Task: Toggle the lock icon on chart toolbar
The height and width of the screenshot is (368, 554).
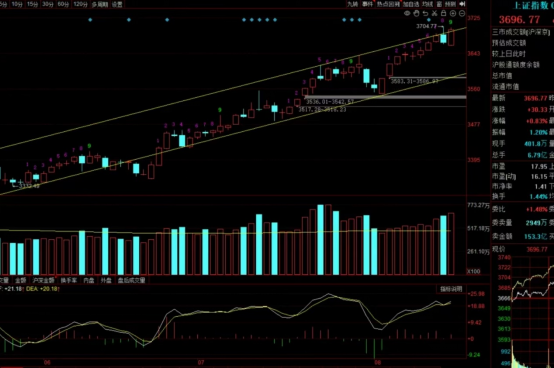Action: coord(443,13)
